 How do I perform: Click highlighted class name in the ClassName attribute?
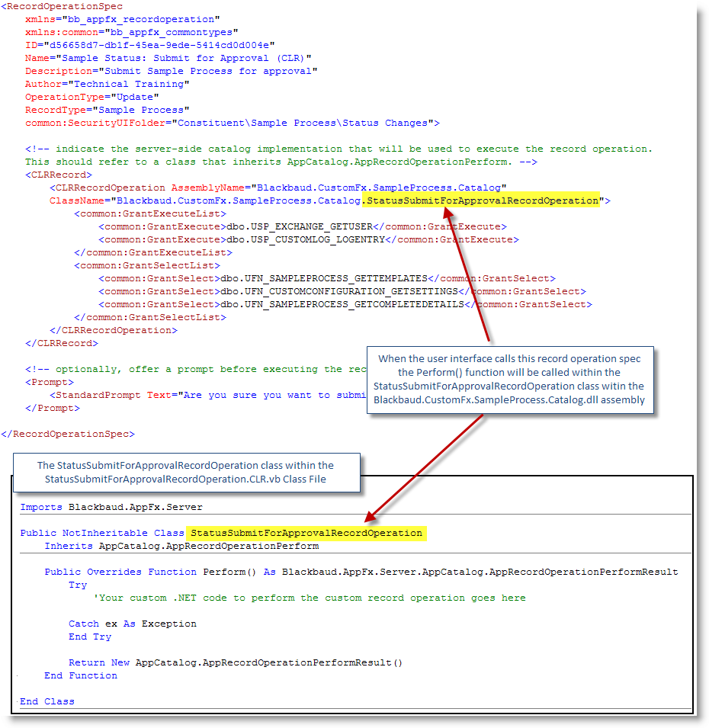coord(481,200)
